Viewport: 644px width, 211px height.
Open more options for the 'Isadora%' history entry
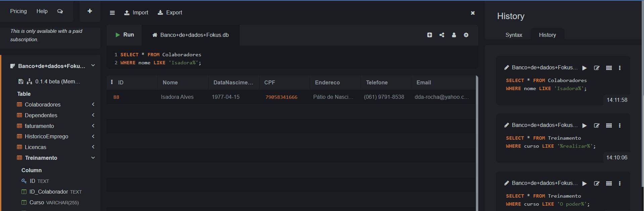[620, 68]
